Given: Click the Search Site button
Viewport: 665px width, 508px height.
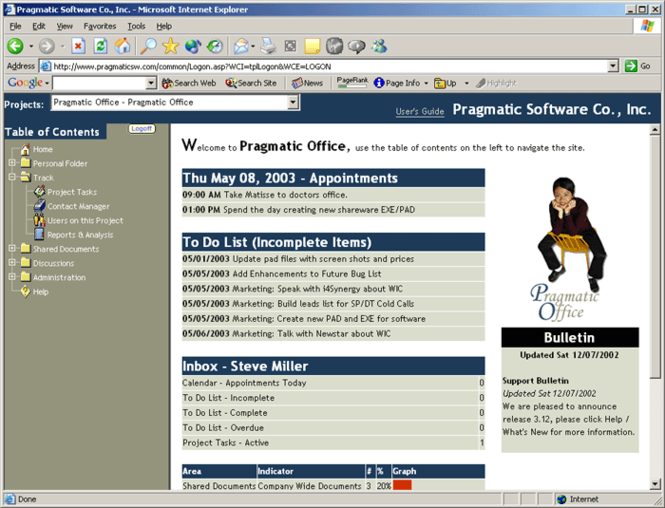Looking at the screenshot, I should (x=251, y=83).
